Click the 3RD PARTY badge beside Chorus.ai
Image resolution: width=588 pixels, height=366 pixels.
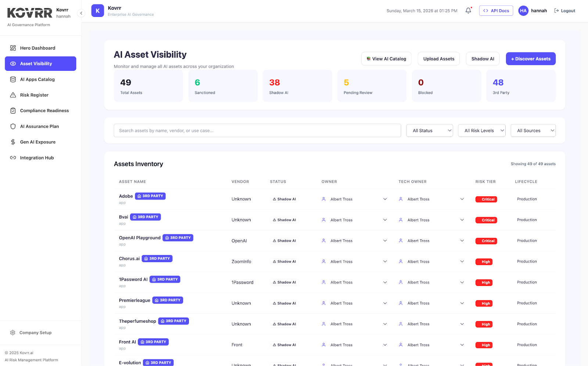click(x=157, y=258)
